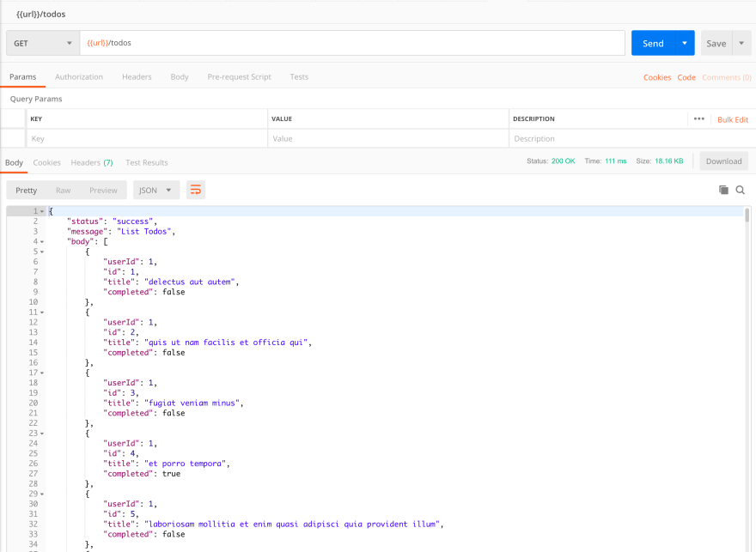This screenshot has width=756, height=552.
Task: Open the Pre-request Script tab
Action: point(239,76)
